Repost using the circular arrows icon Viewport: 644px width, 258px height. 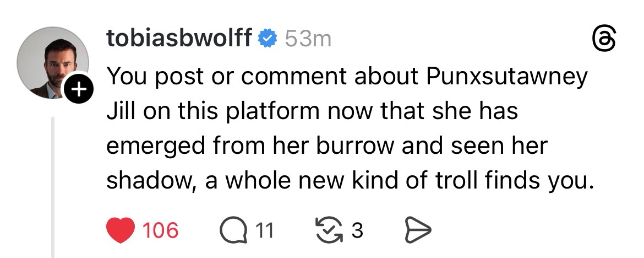pos(328,230)
